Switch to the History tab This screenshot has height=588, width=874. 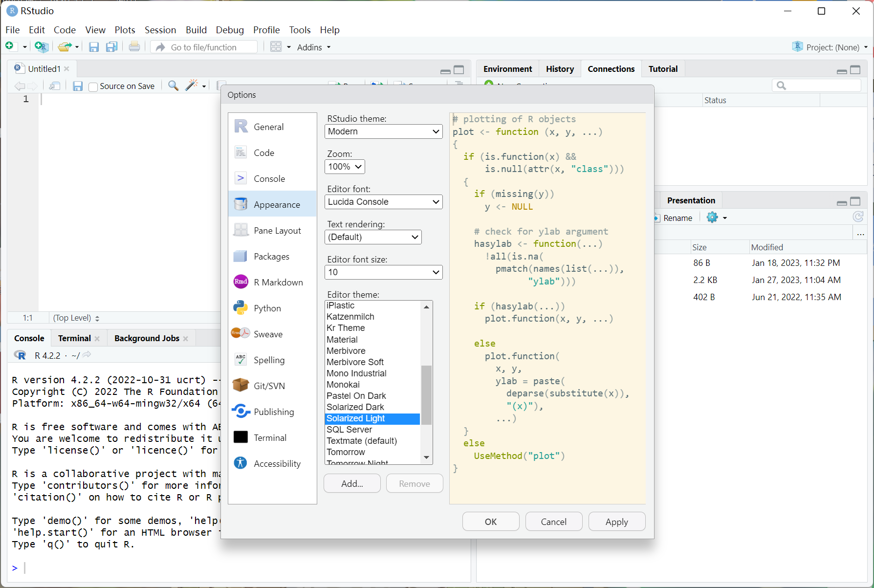pyautogui.click(x=559, y=69)
